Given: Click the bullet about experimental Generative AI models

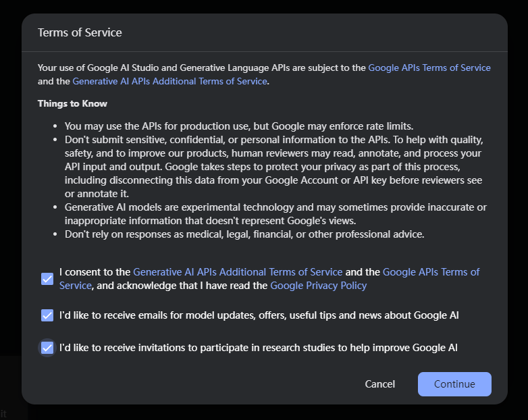Looking at the screenshot, I should pyautogui.click(x=275, y=214).
